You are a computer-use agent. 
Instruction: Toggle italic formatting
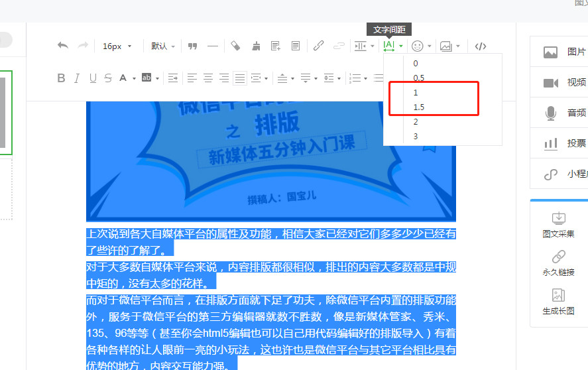coord(77,78)
